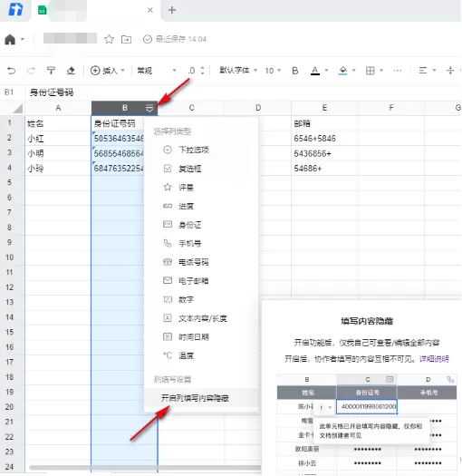Click the clear format eraser icon
This screenshot has width=462, height=476.
[71, 71]
